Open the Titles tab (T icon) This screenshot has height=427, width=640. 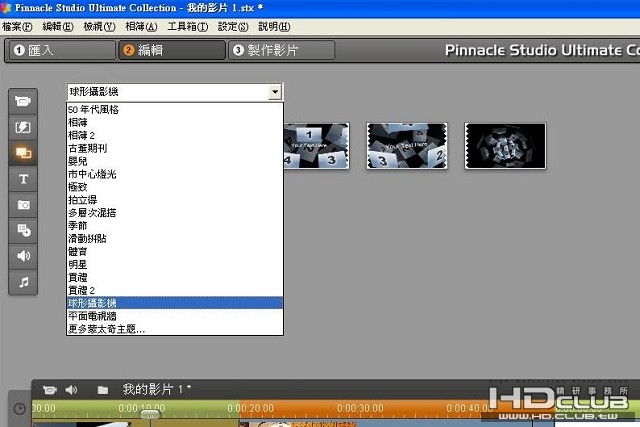23,179
